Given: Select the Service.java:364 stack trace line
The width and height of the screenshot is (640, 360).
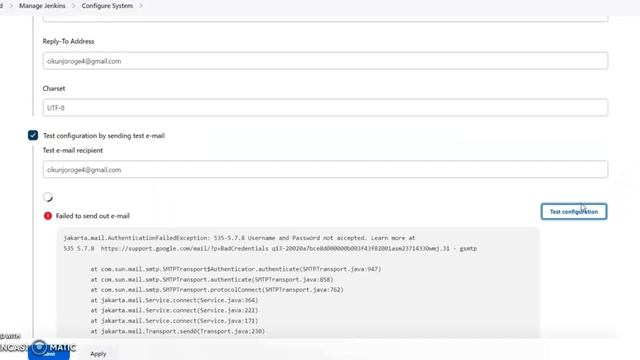Looking at the screenshot, I should pos(174,300).
